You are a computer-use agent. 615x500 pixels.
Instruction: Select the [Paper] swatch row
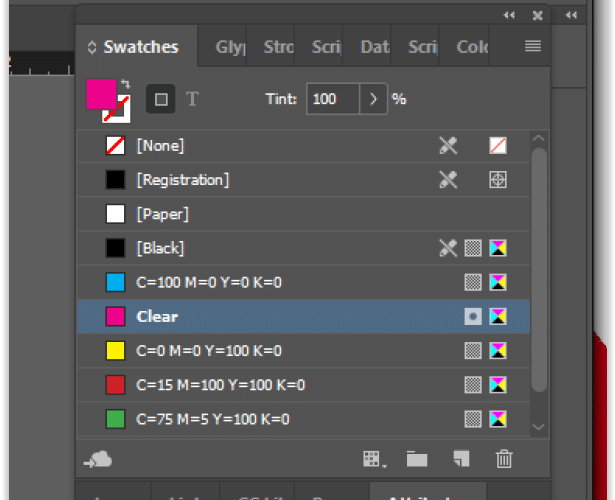click(304, 214)
